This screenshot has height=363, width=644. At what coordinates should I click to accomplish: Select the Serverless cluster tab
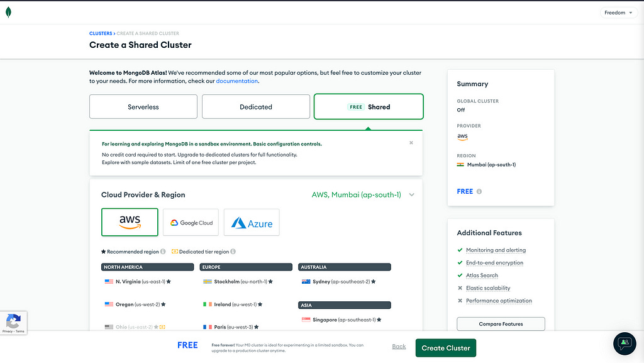(143, 107)
